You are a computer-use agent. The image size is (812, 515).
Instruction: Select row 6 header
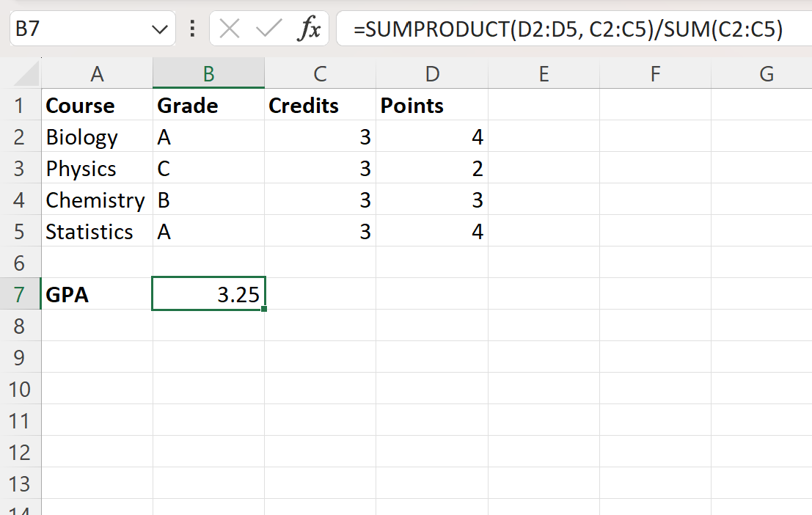point(20,263)
